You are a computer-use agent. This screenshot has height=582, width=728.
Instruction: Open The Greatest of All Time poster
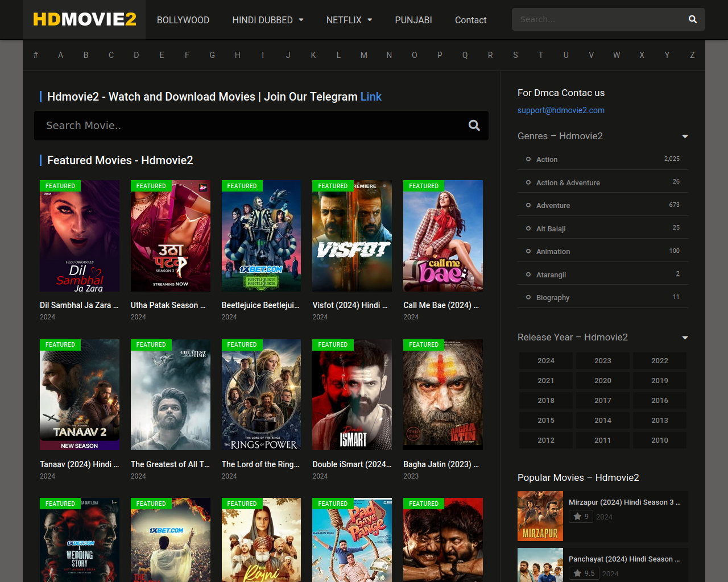pyautogui.click(x=171, y=395)
